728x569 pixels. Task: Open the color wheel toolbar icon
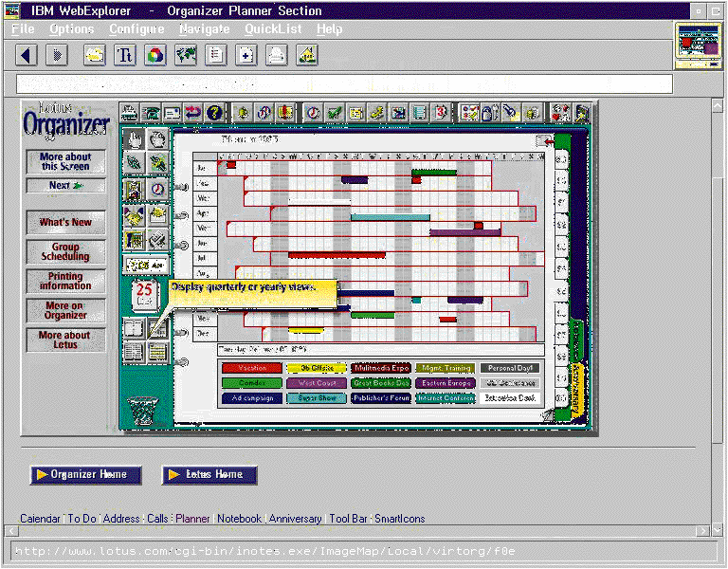(155, 55)
